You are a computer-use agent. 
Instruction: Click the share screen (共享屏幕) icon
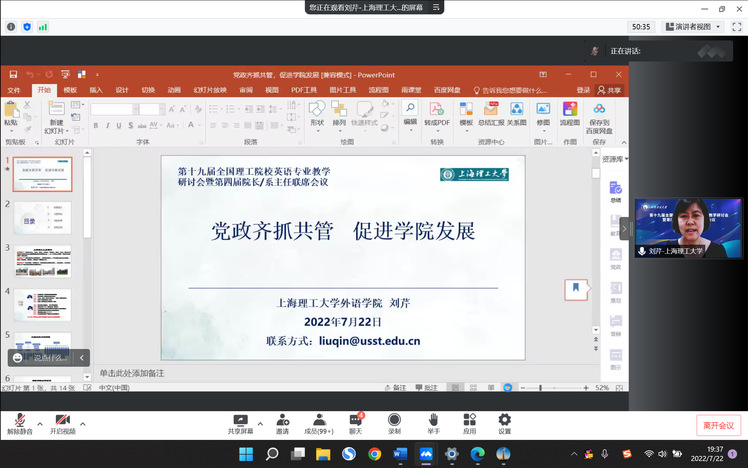pos(240,421)
